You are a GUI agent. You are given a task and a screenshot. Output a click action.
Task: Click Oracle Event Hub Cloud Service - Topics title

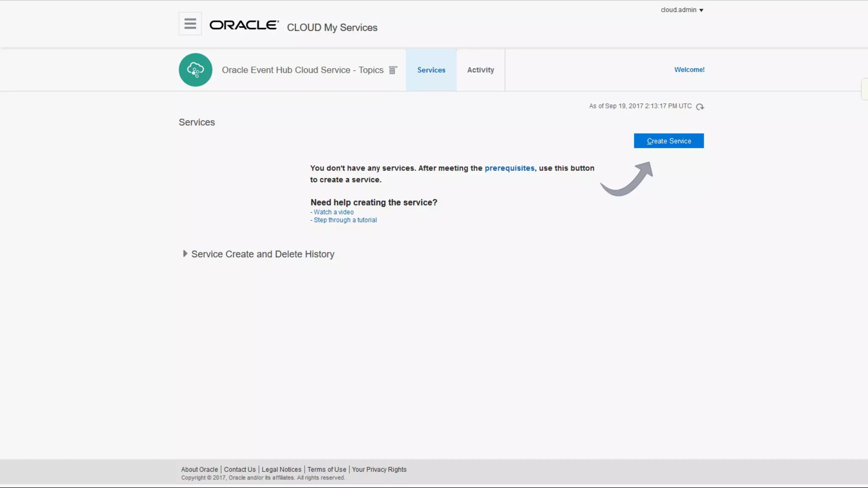pyautogui.click(x=303, y=70)
